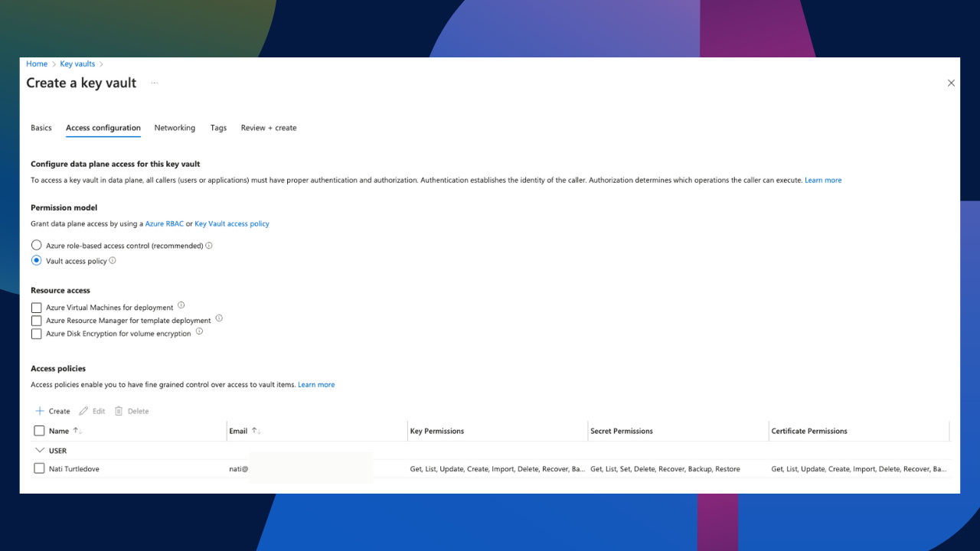Go to the Review + create tab
The height and width of the screenshot is (551, 980).
point(269,128)
